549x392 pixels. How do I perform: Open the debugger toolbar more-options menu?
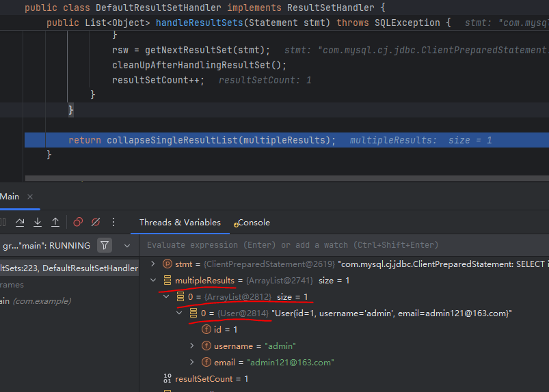(x=113, y=223)
